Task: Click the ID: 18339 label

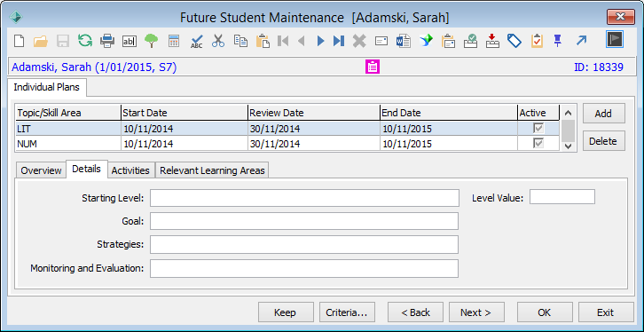Action: coord(599,67)
